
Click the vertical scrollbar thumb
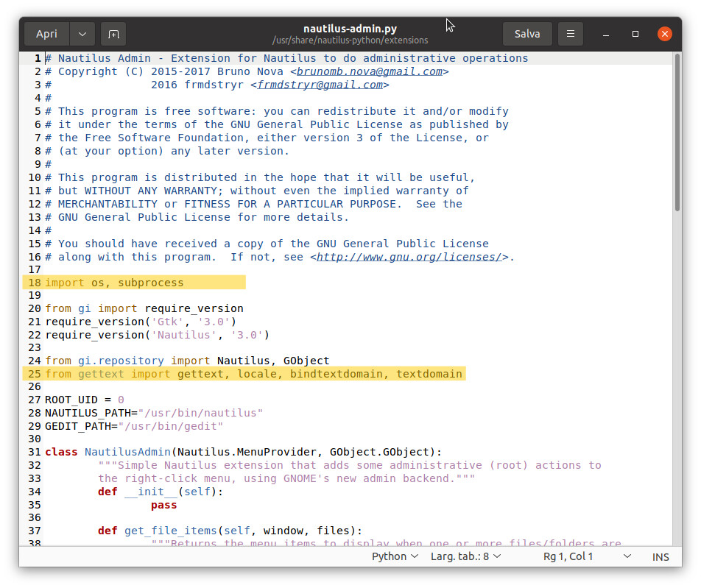click(677, 132)
